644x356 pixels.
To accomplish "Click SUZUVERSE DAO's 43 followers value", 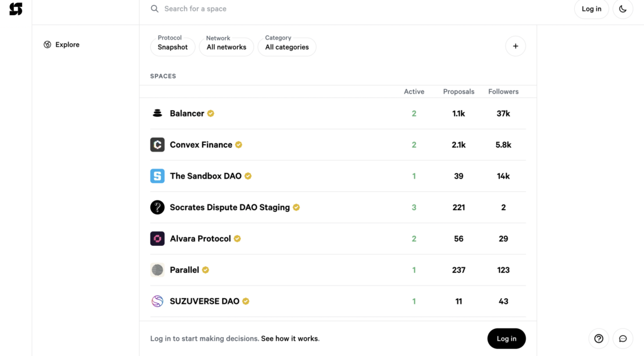I will click(503, 301).
